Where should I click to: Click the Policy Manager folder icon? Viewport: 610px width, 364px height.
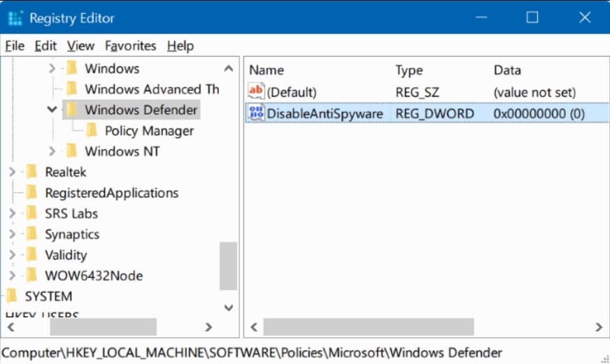coord(92,131)
